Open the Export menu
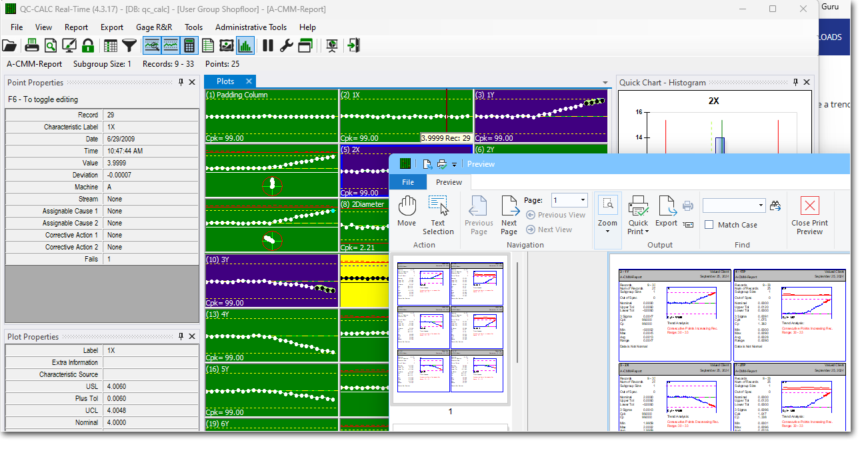This screenshot has width=868, height=451. 112,27
